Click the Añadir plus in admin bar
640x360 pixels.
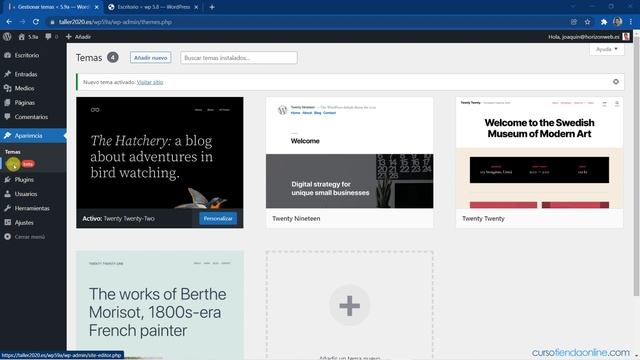(78, 37)
